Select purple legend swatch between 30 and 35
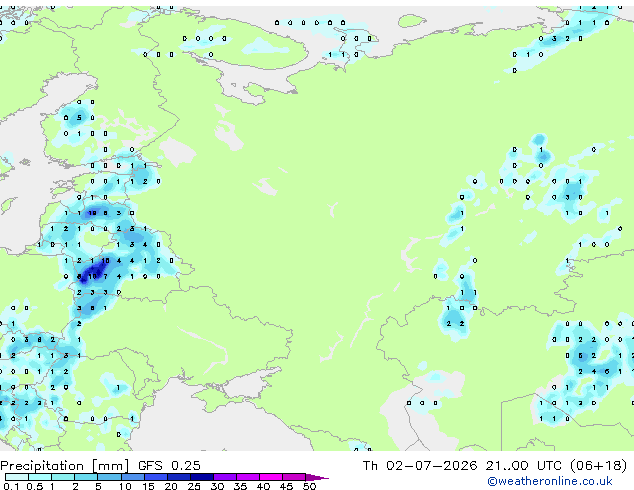Screen dimensions: 634x490 coord(225,477)
